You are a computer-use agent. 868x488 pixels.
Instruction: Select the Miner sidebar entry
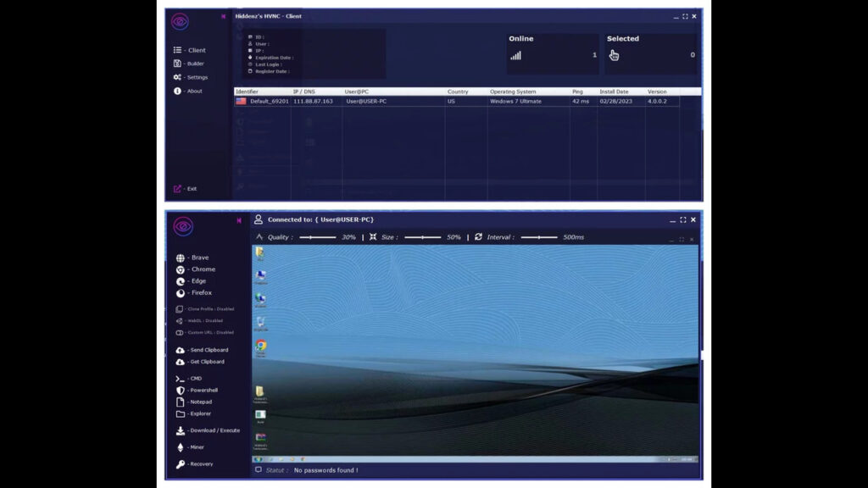pyautogui.click(x=190, y=447)
